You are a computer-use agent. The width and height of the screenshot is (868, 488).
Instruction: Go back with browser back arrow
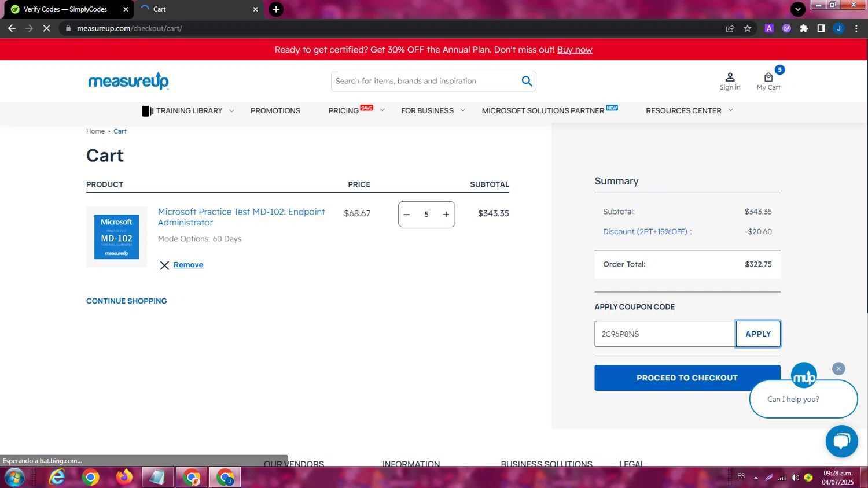click(x=12, y=28)
